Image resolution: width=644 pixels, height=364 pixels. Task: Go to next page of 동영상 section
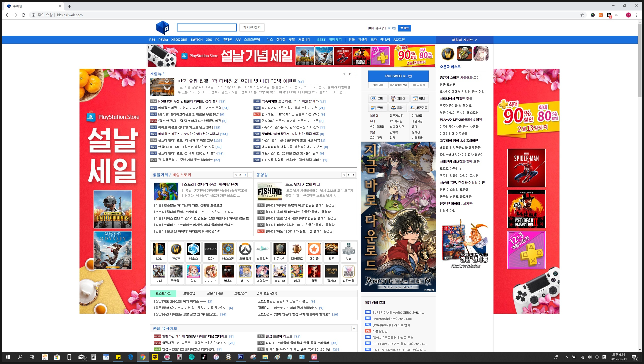click(x=348, y=175)
